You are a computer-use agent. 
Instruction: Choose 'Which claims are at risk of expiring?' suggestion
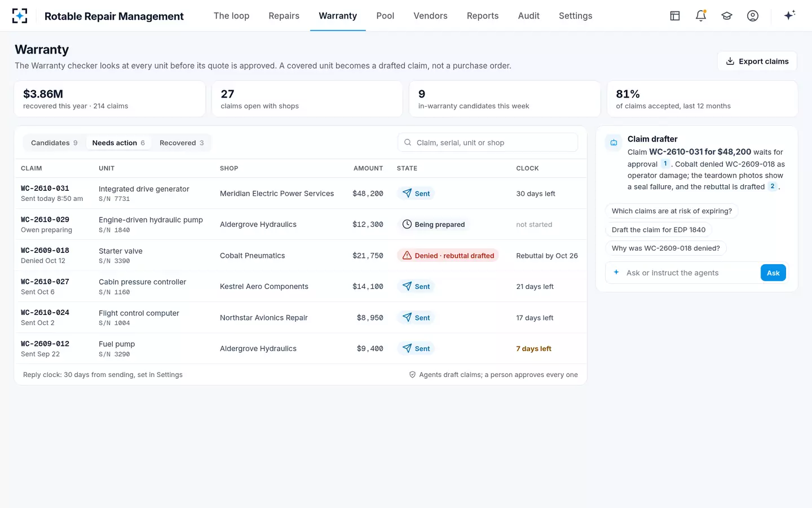pyautogui.click(x=672, y=211)
